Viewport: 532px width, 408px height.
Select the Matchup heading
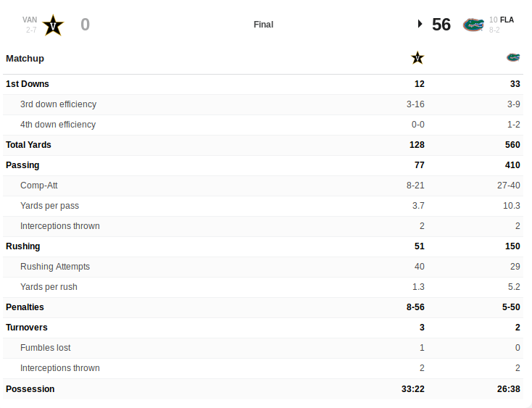[25, 58]
